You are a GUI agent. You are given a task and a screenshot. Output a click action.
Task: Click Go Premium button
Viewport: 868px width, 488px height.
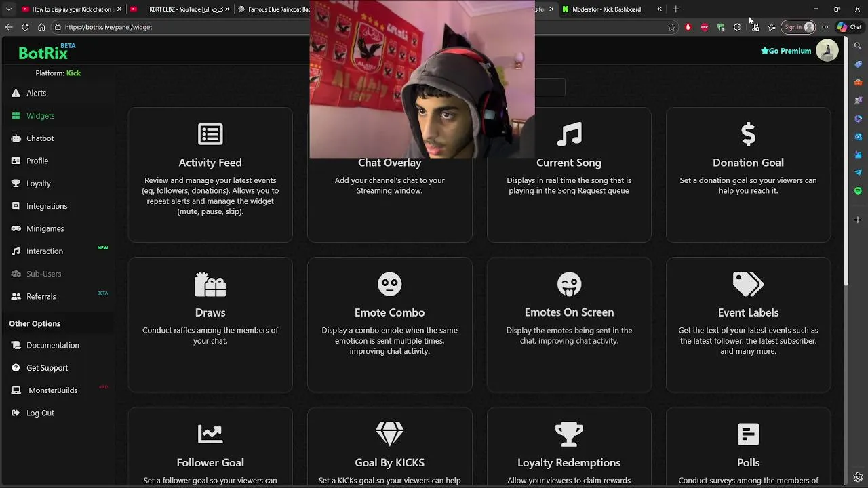pos(786,51)
